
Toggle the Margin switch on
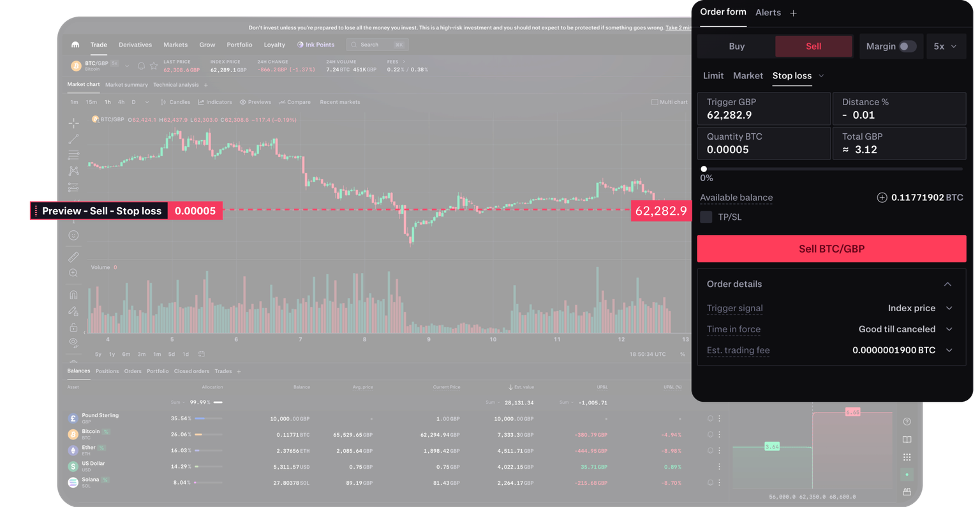[x=907, y=46]
